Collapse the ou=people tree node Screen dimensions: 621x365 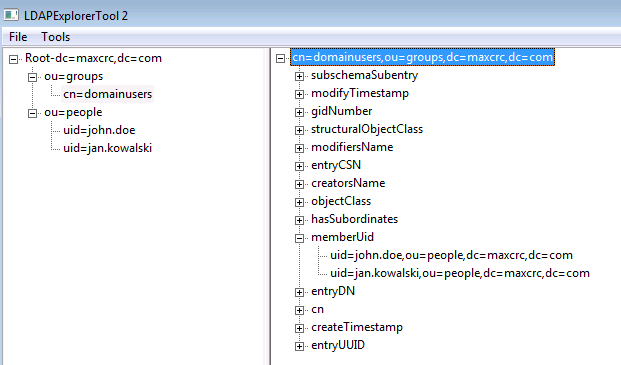click(x=32, y=113)
